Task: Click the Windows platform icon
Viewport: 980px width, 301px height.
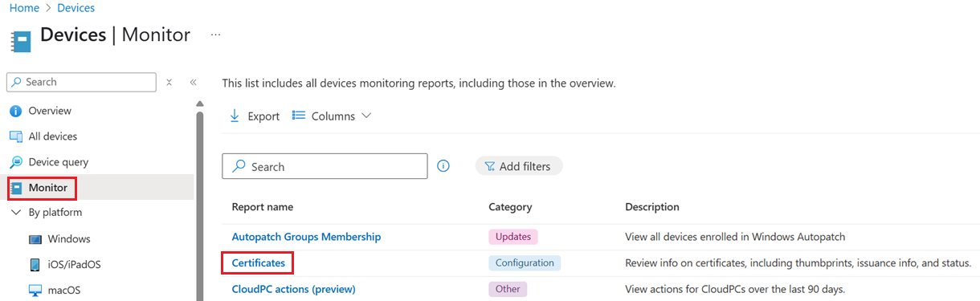Action: coord(35,239)
